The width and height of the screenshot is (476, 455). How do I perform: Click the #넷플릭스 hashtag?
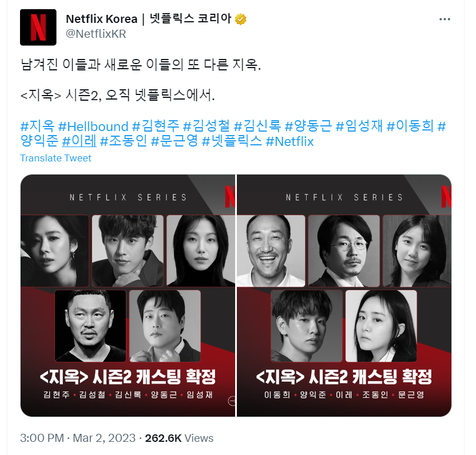pyautogui.click(x=232, y=141)
